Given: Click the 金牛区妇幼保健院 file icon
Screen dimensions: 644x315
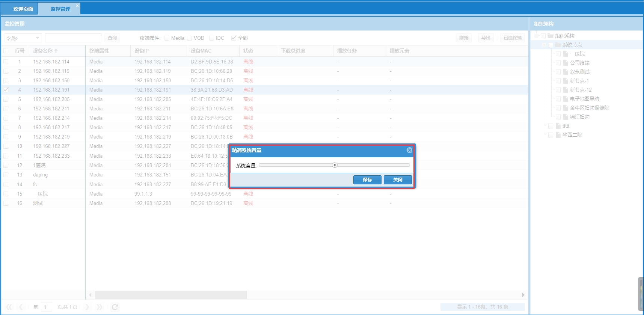Looking at the screenshot, I should [566, 108].
